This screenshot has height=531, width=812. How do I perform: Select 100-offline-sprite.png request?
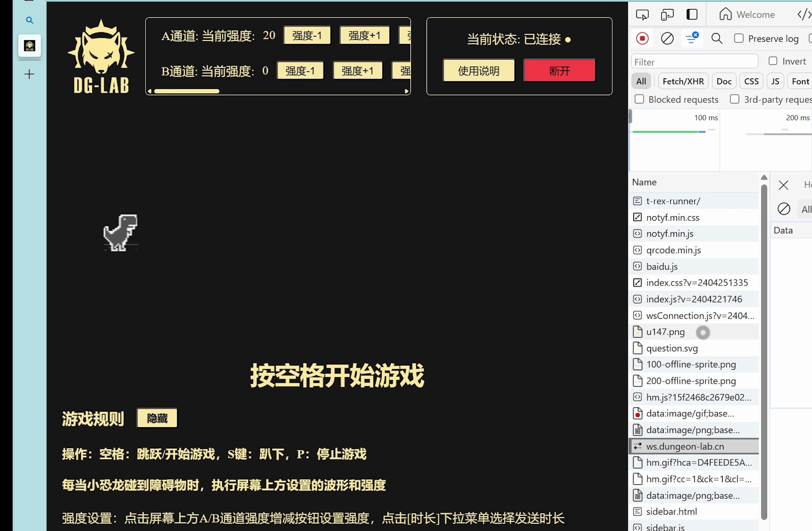693,365
